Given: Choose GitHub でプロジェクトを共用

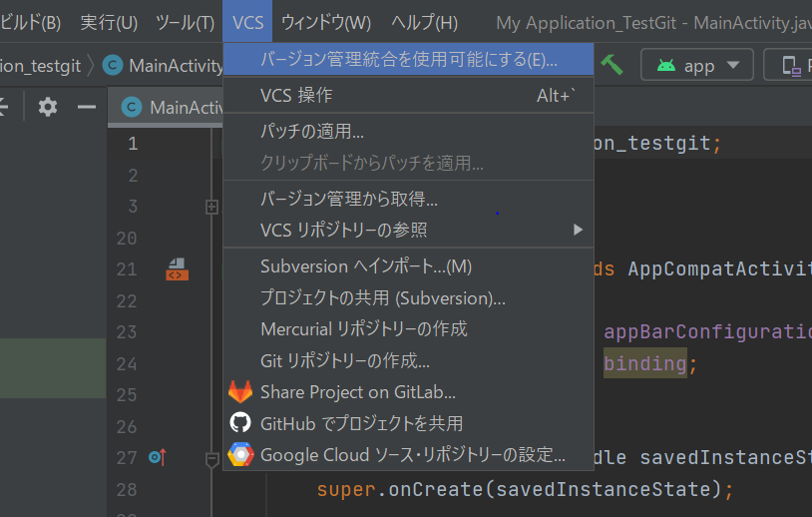Looking at the screenshot, I should pos(408,423).
